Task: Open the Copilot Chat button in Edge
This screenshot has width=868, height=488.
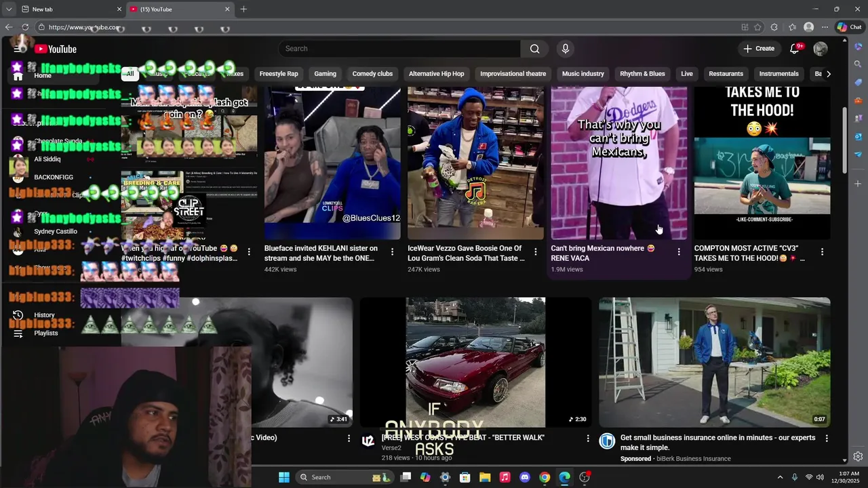Action: coord(849,27)
